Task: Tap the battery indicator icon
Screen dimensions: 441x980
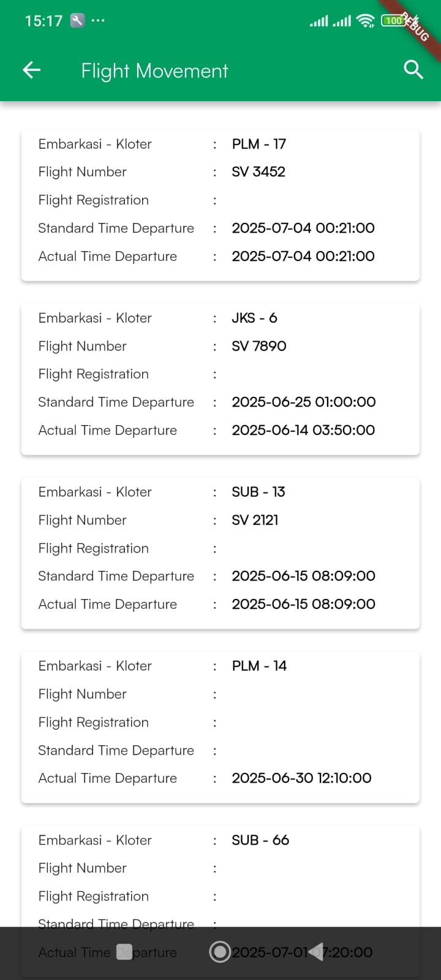Action: pos(393,21)
